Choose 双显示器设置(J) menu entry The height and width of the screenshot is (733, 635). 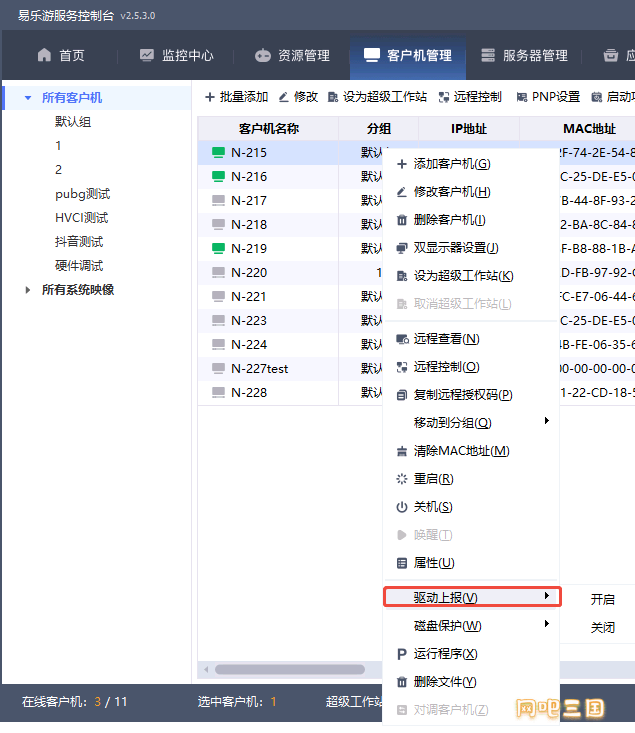[471, 248]
